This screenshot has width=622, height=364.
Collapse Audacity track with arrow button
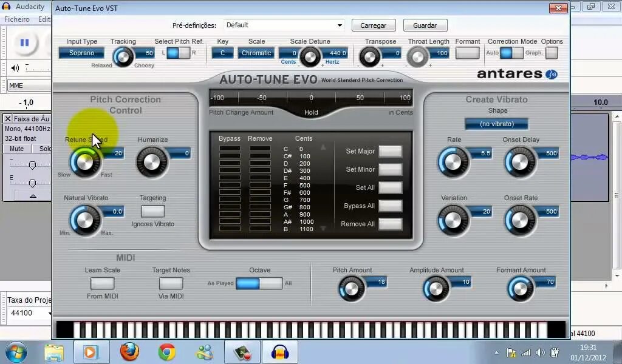click(x=33, y=196)
